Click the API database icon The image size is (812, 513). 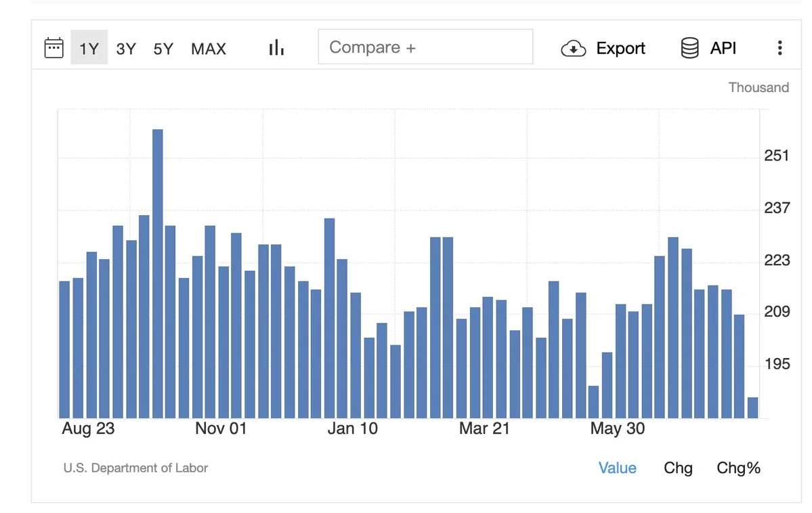689,47
